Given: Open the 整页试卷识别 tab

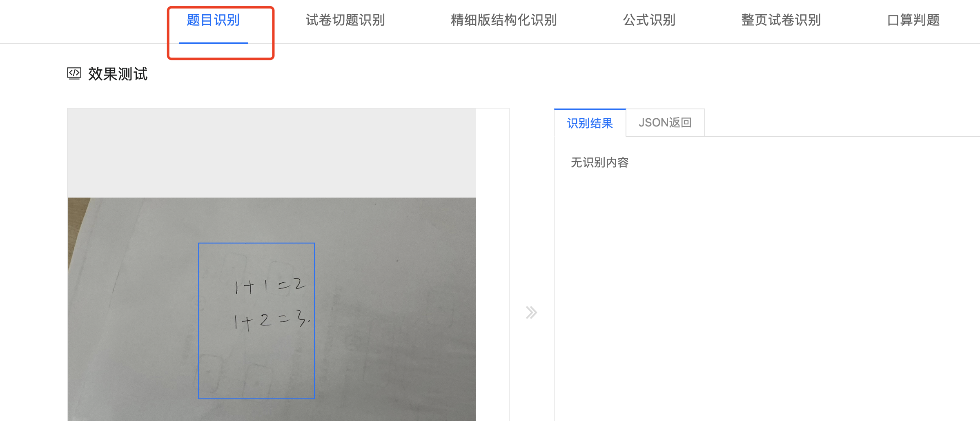Looking at the screenshot, I should point(781,20).
